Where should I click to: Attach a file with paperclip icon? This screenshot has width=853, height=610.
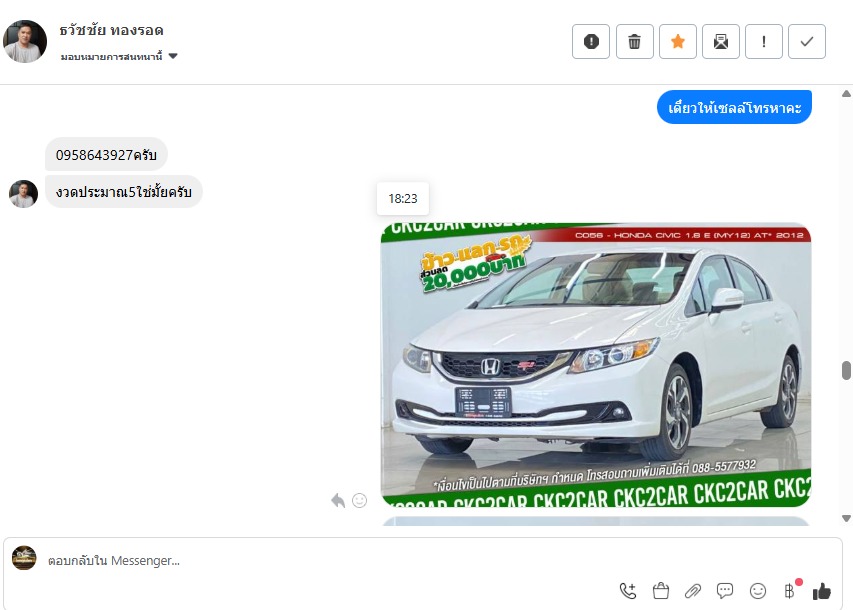click(x=693, y=591)
